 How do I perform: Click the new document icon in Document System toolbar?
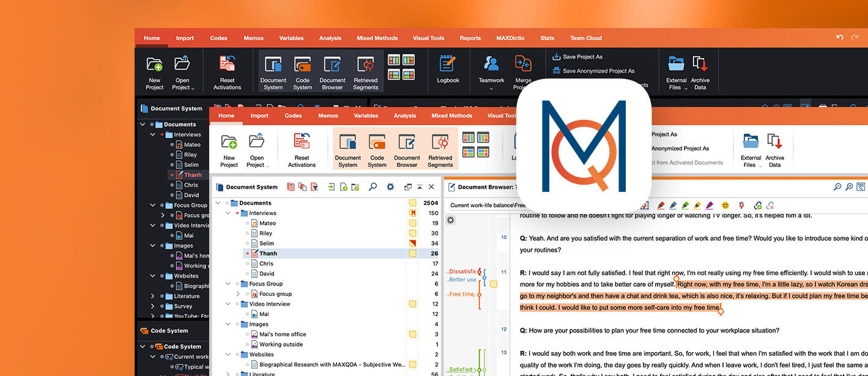click(x=343, y=187)
